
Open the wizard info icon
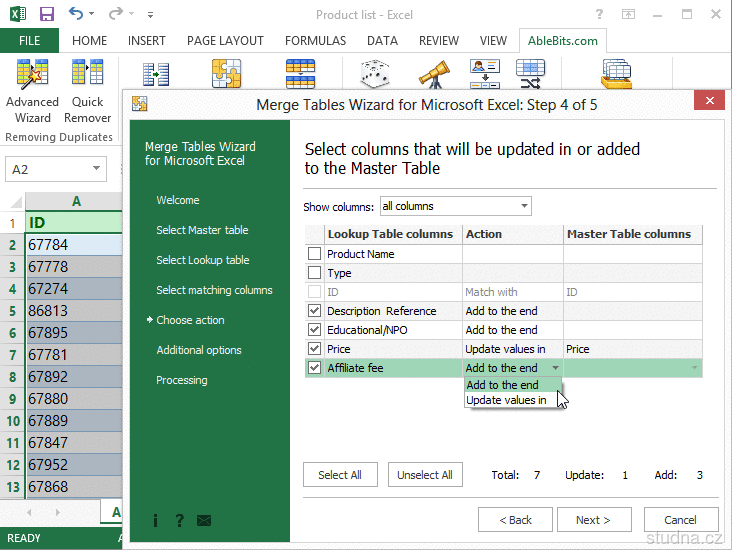coord(156,520)
